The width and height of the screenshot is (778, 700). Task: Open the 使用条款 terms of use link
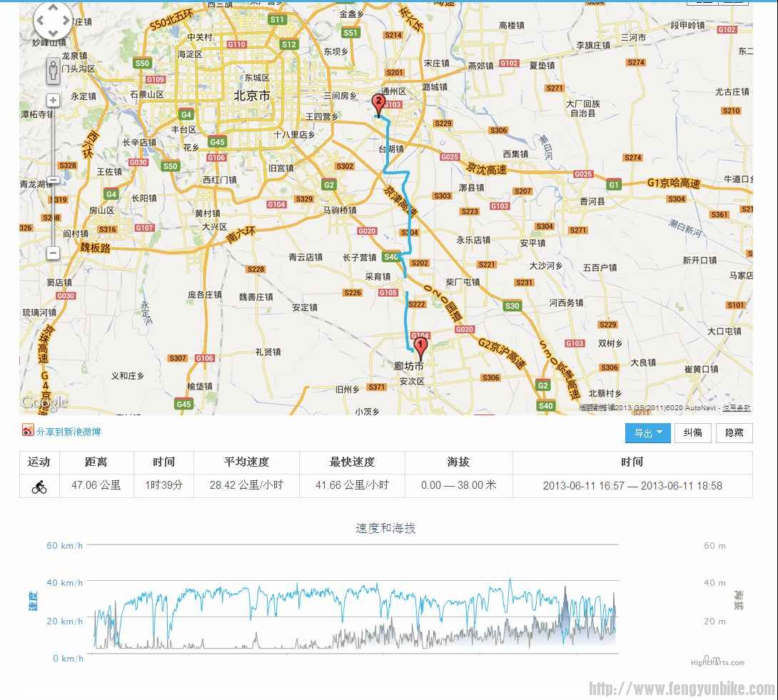[736, 408]
